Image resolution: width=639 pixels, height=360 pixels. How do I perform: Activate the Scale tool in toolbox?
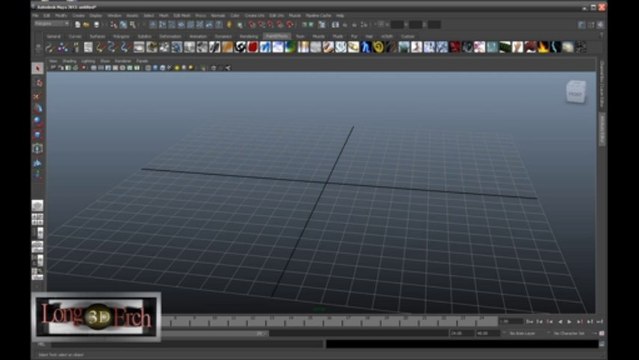coord(37,135)
